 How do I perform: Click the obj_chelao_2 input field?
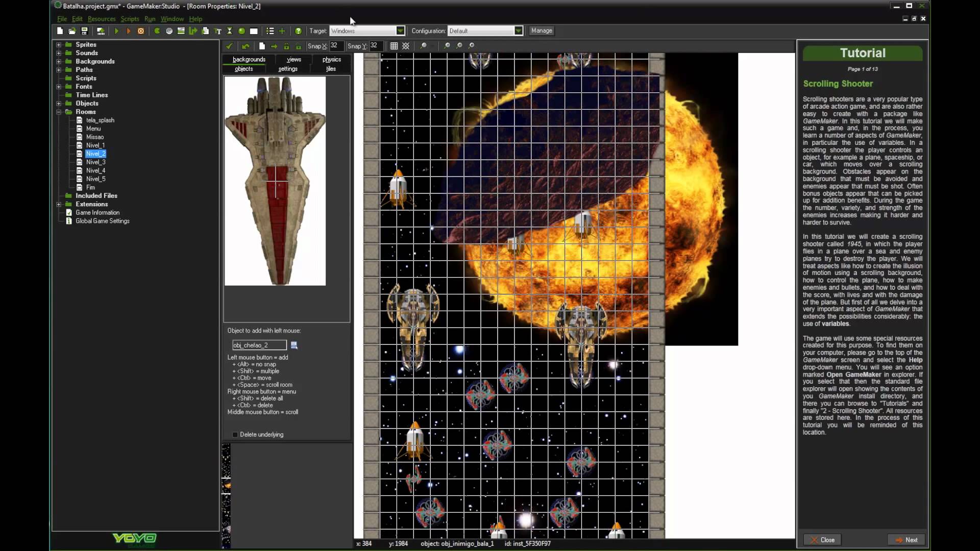[x=258, y=344]
